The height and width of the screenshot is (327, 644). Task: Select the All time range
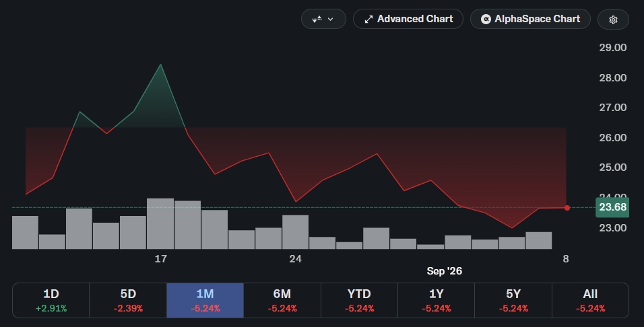[590, 300]
